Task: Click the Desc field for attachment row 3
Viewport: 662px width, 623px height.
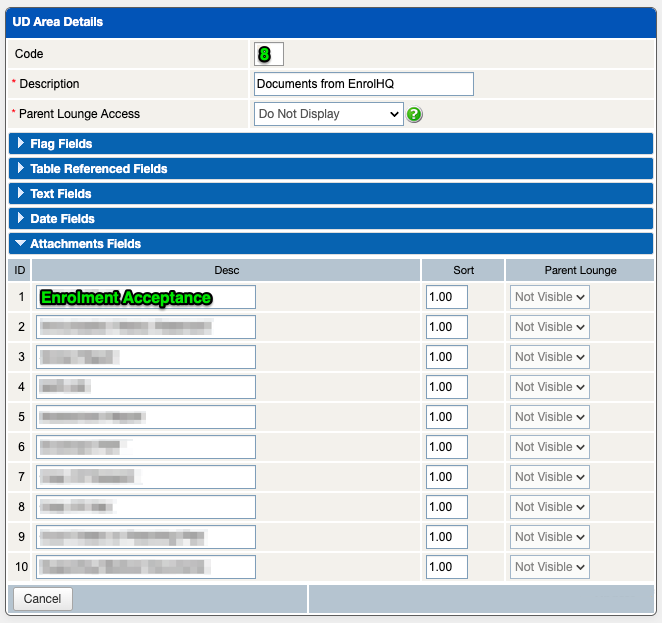Action: (x=145, y=357)
